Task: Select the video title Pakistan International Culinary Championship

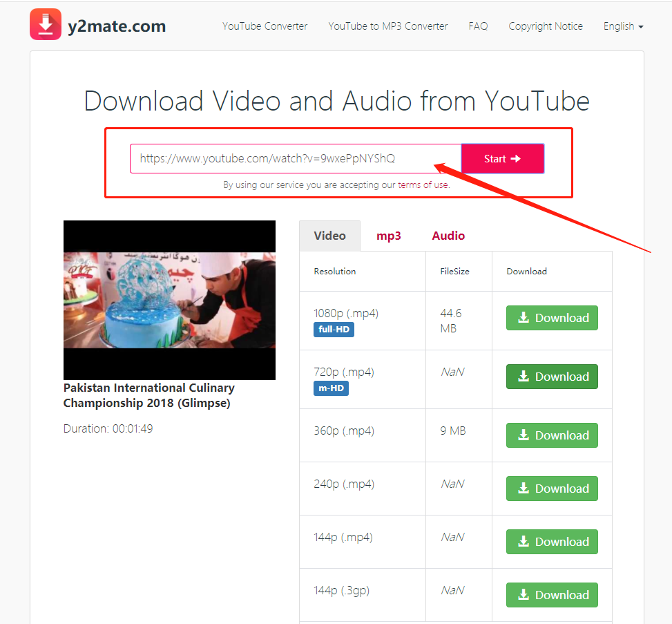Action: pos(148,395)
